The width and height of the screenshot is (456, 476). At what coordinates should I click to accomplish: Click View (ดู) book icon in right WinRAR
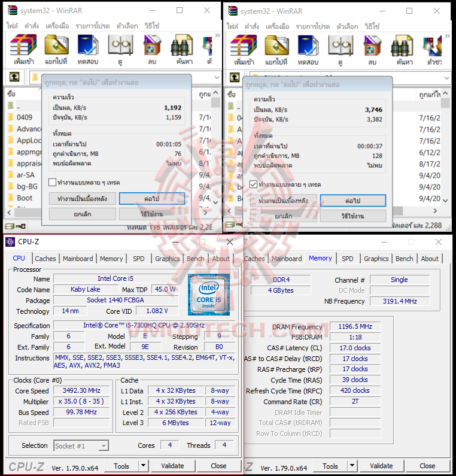pyautogui.click(x=341, y=46)
